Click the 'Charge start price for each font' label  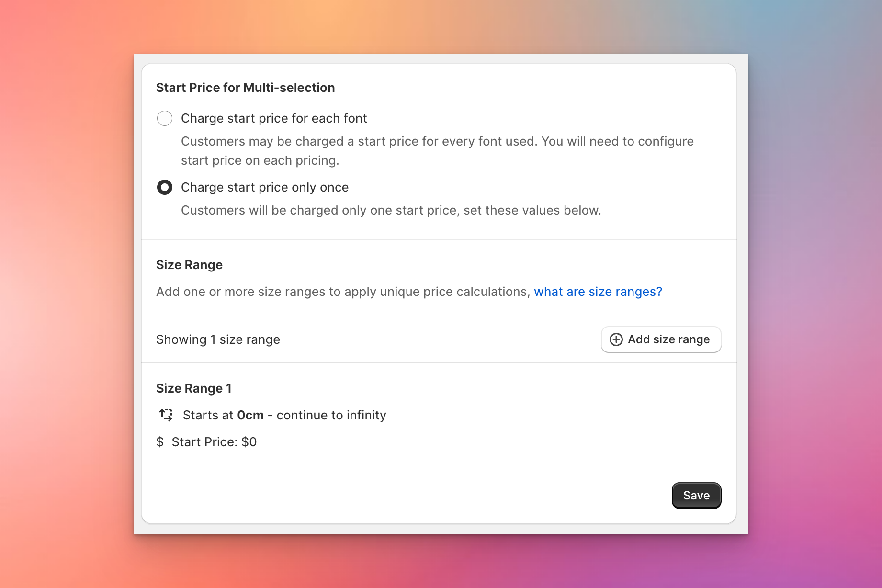(274, 118)
